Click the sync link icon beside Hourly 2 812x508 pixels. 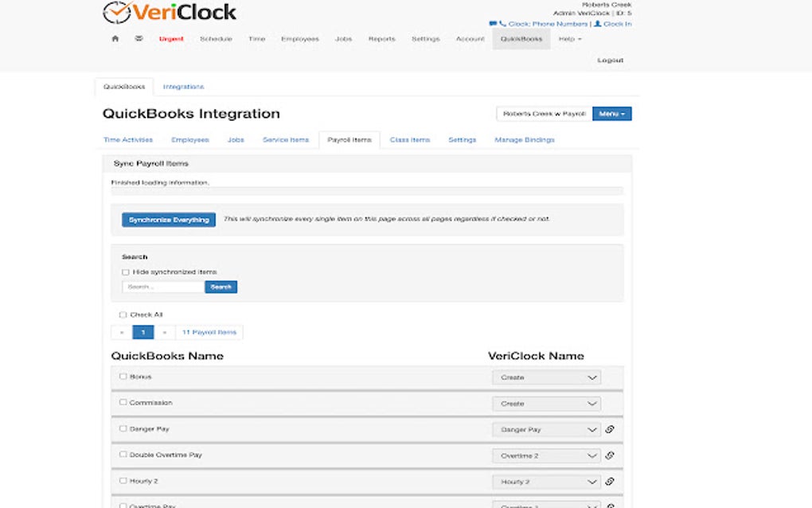point(609,481)
